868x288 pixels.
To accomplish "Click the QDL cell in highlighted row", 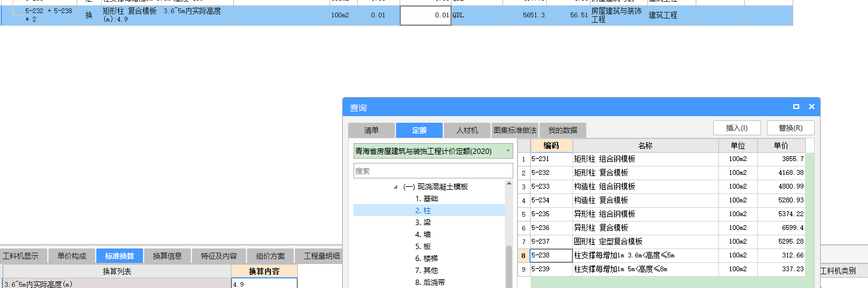I will click(477, 16).
